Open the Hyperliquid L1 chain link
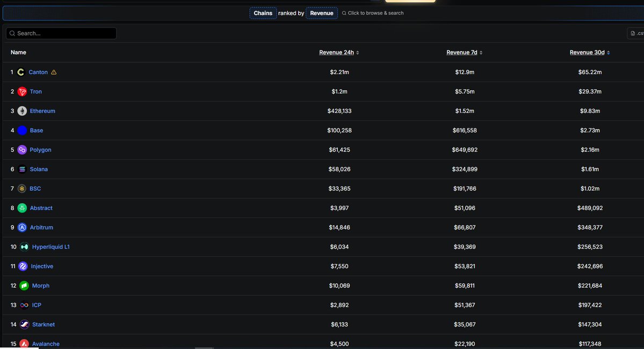The width and height of the screenshot is (644, 349). tap(51, 247)
